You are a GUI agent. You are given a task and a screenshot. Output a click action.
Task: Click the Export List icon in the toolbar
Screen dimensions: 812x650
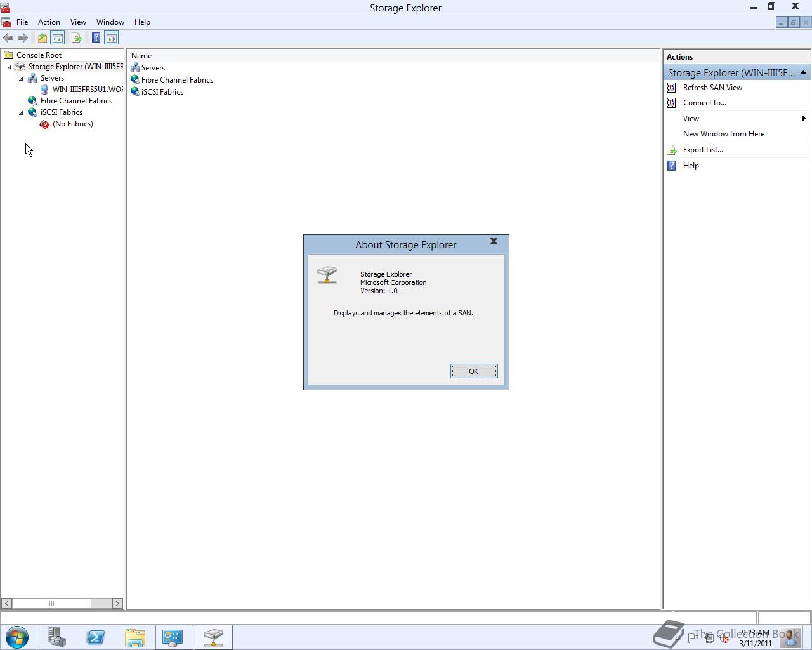pyautogui.click(x=77, y=38)
